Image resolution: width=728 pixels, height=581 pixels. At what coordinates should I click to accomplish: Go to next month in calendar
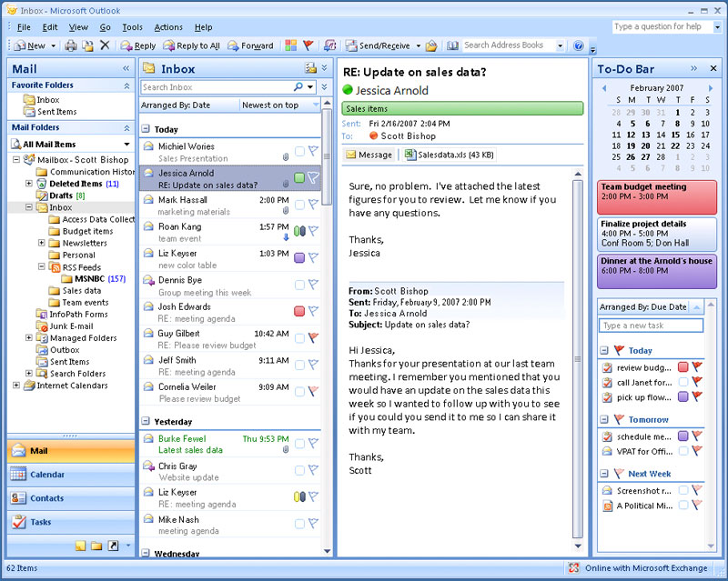(711, 88)
